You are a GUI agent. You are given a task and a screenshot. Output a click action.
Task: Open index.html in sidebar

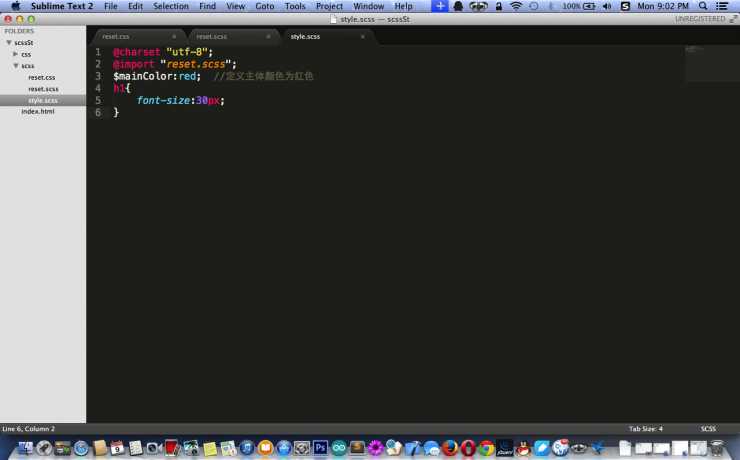(38, 111)
